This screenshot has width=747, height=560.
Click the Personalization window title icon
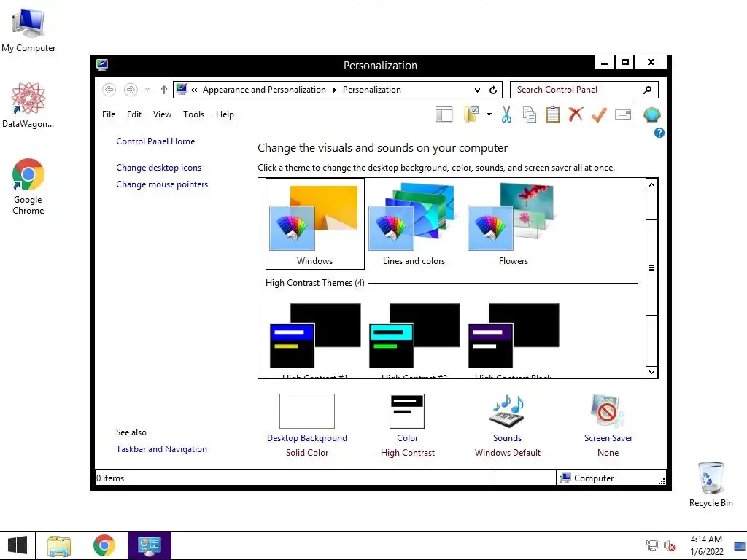102,65
